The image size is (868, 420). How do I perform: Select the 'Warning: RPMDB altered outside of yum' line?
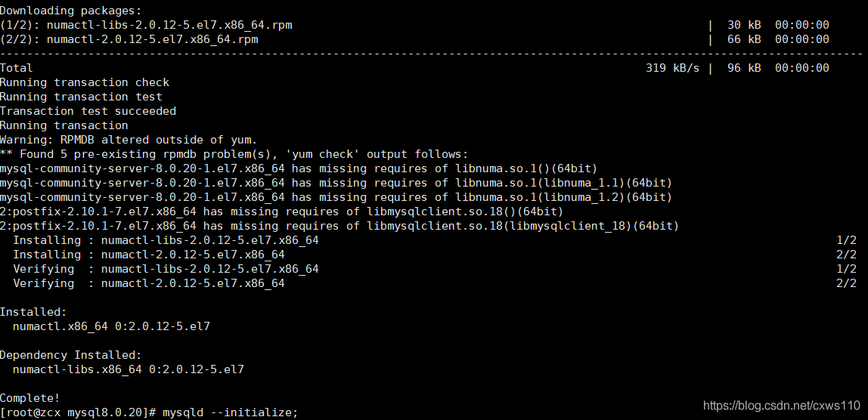coord(129,140)
